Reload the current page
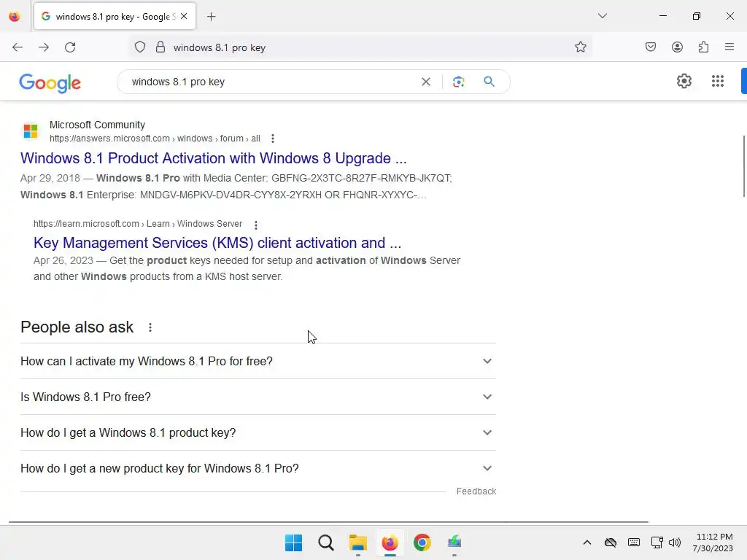747x560 pixels. click(70, 47)
